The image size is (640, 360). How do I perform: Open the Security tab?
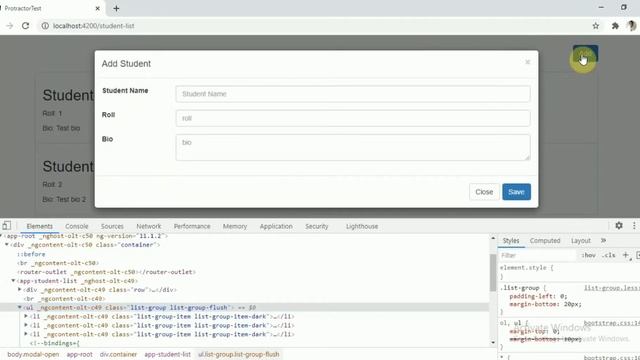click(x=317, y=226)
